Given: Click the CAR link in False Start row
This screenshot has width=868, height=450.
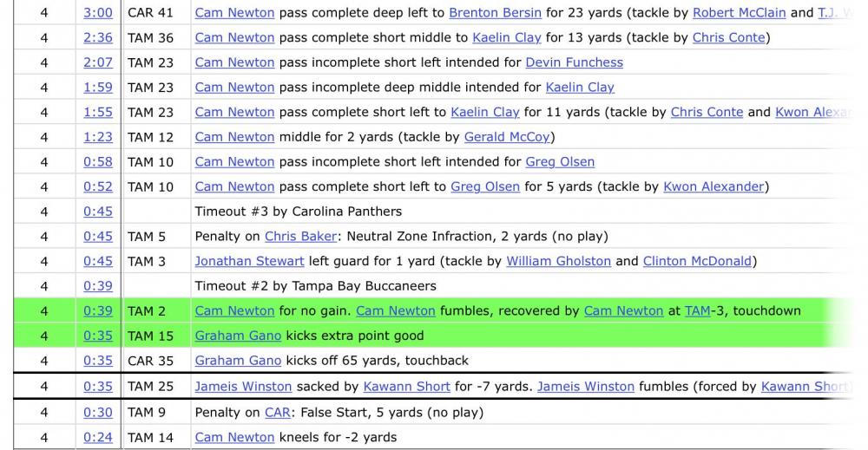Looking at the screenshot, I should tap(277, 413).
